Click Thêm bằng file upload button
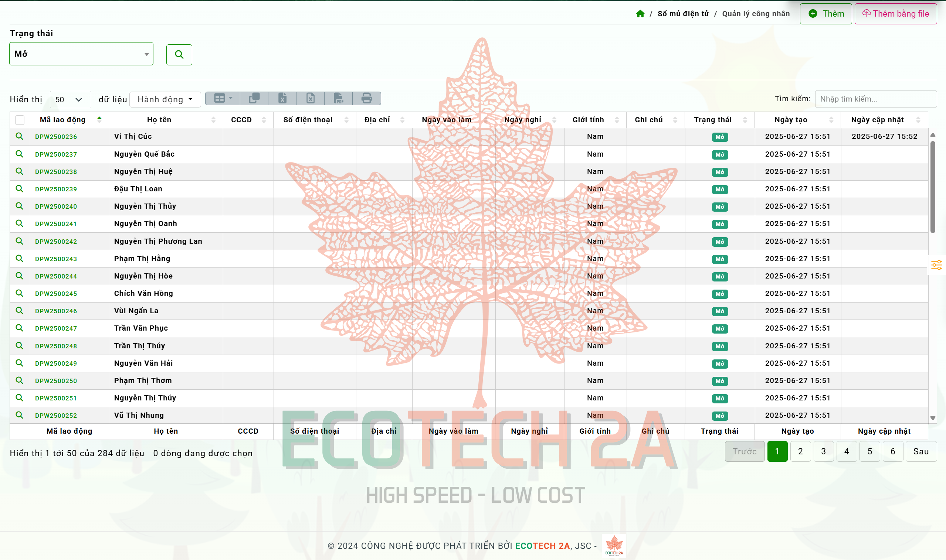This screenshot has width=946, height=560. (x=895, y=14)
